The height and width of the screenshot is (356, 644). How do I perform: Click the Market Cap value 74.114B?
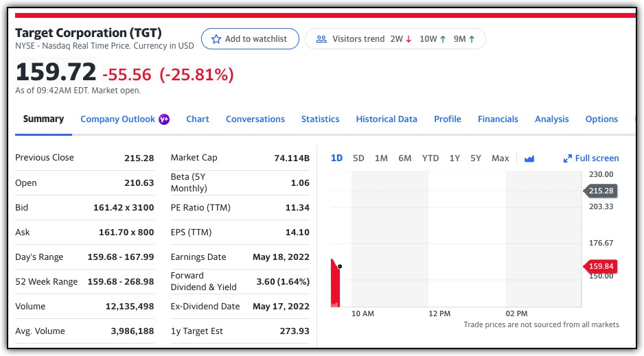[x=292, y=158]
